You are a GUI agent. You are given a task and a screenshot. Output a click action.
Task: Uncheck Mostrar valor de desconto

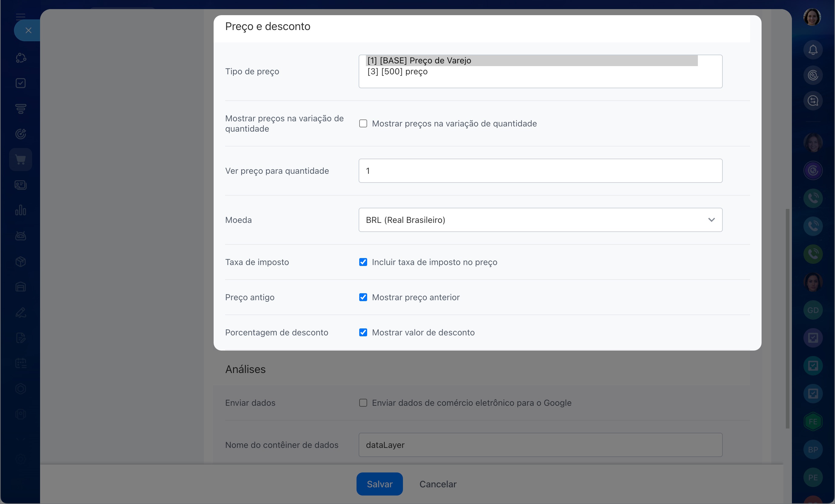[363, 333]
